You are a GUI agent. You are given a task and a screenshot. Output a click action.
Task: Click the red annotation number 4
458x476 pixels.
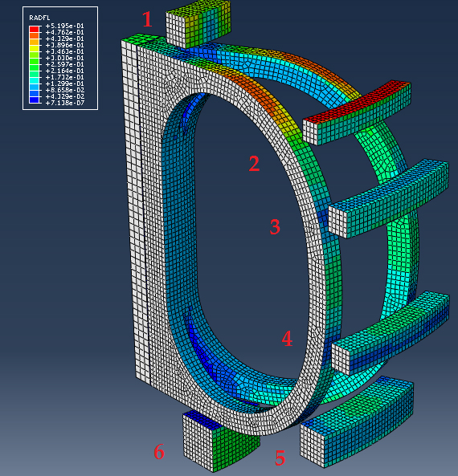tap(287, 339)
